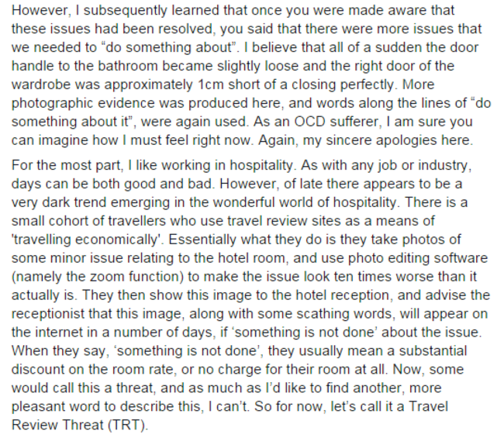Click the abbreviation "(TRT)" at the end
504x438 pixels.
pyautogui.click(x=128, y=426)
